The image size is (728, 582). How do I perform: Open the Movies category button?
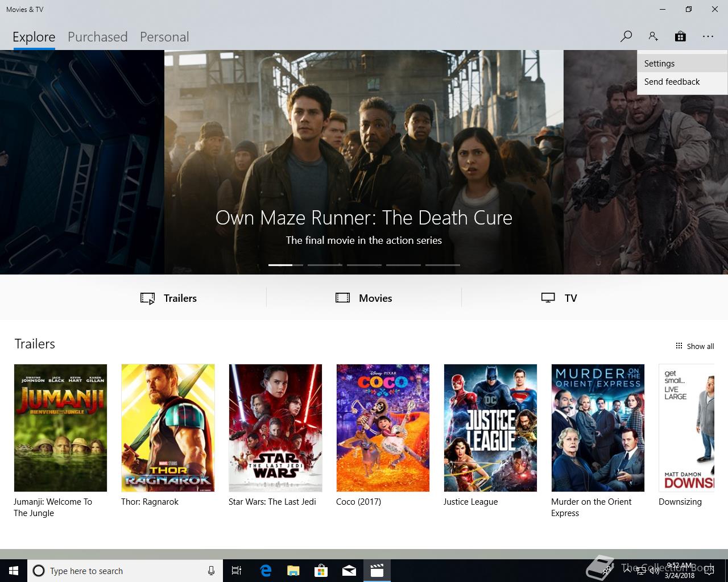click(364, 298)
